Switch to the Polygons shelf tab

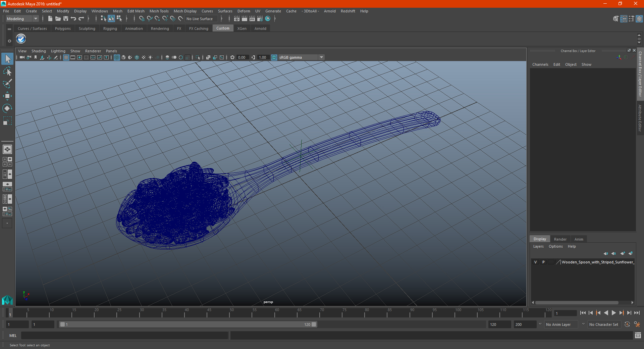tap(63, 29)
